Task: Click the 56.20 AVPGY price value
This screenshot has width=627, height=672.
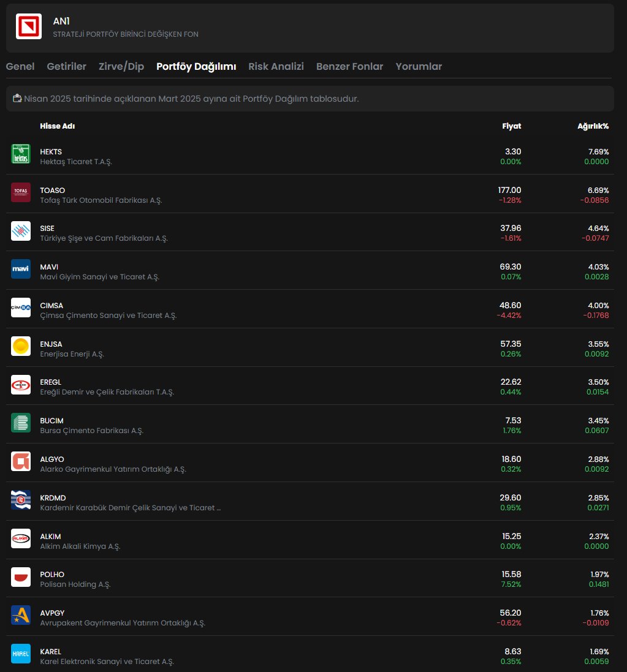Action: pyautogui.click(x=511, y=613)
